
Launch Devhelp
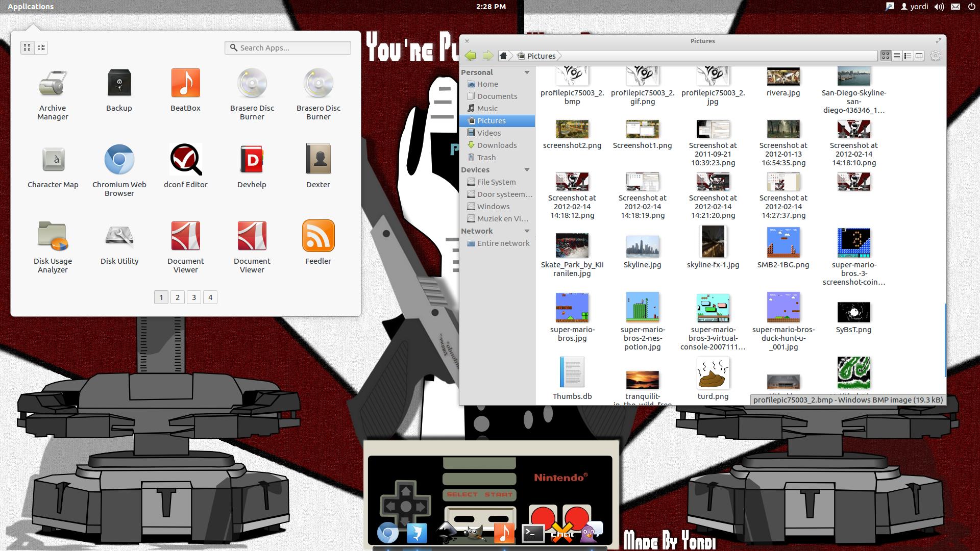click(x=252, y=167)
